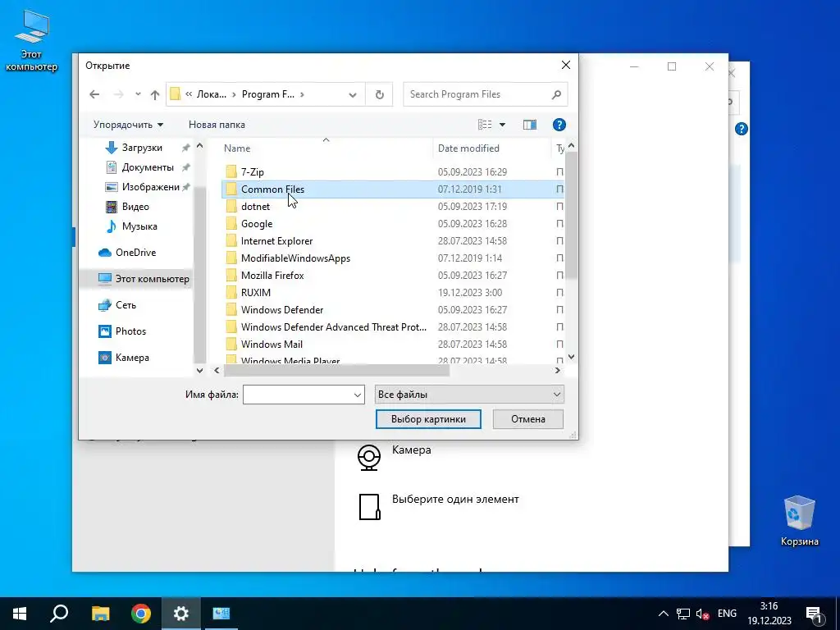Click the file list vertical scrollbar
The height and width of the screenshot is (630, 840).
(571, 214)
